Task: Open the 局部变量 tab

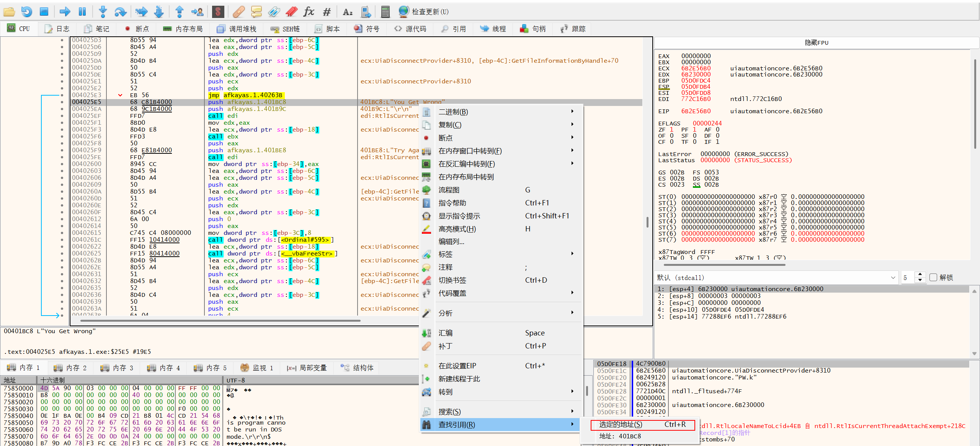Action: (307, 368)
